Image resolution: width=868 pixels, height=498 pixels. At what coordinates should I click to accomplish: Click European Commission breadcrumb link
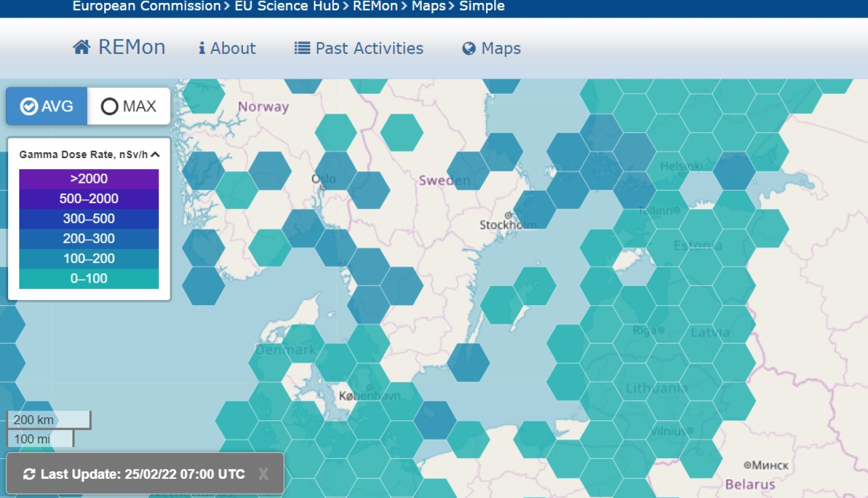146,6
